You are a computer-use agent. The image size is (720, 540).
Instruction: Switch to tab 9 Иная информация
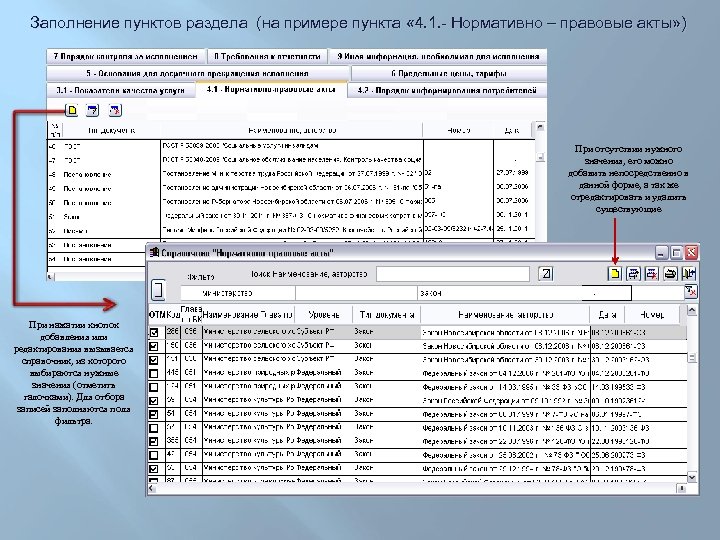coord(438,56)
